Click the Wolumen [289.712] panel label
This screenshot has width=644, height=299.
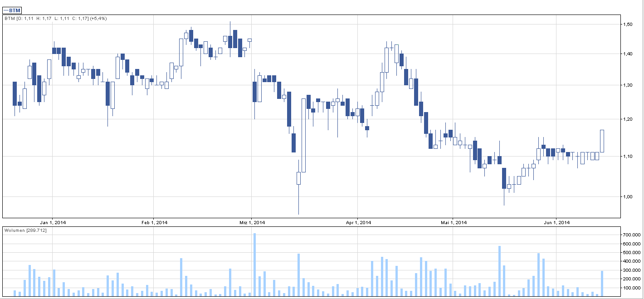25,230
